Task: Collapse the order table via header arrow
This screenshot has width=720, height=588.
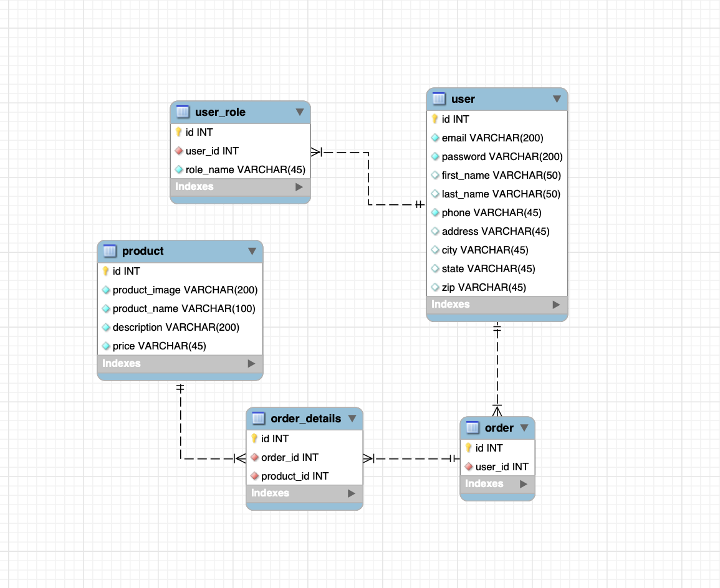Action: [x=524, y=427]
